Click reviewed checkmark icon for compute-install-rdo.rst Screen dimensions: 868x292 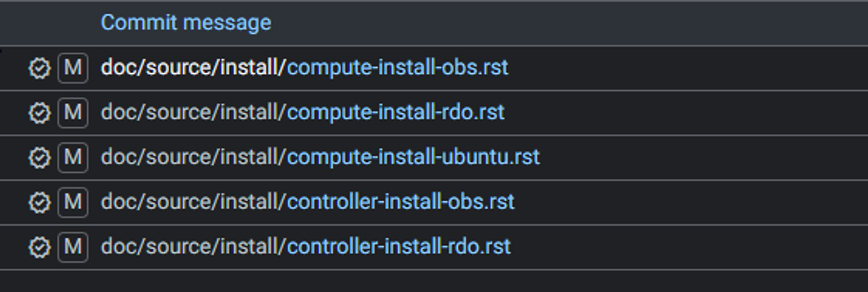(x=39, y=113)
